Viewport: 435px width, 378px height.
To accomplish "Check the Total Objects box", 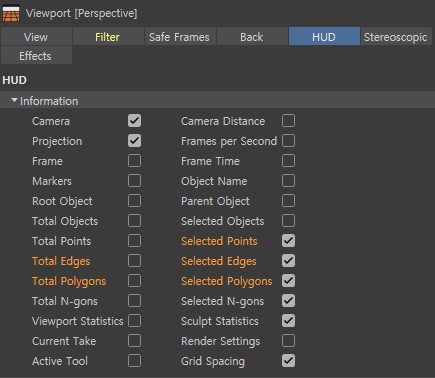I will point(134,221).
